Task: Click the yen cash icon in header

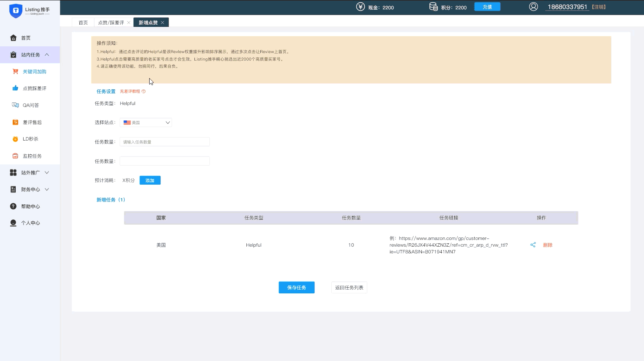Action: pyautogui.click(x=361, y=7)
